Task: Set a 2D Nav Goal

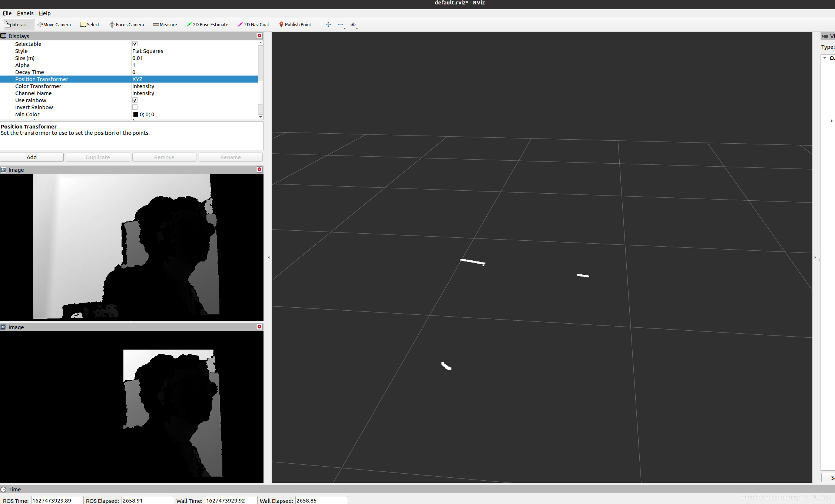Action: [253, 25]
